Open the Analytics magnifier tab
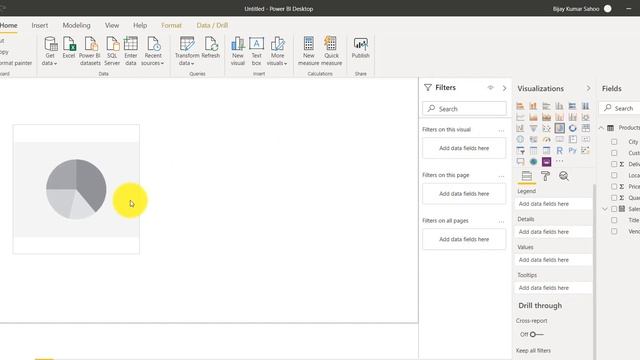 coord(564,176)
